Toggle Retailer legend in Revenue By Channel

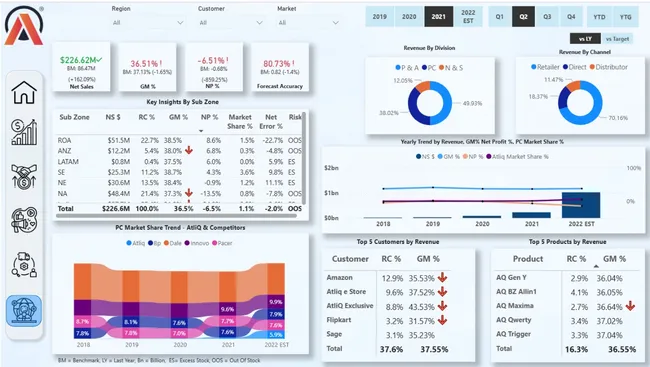pyautogui.click(x=545, y=67)
